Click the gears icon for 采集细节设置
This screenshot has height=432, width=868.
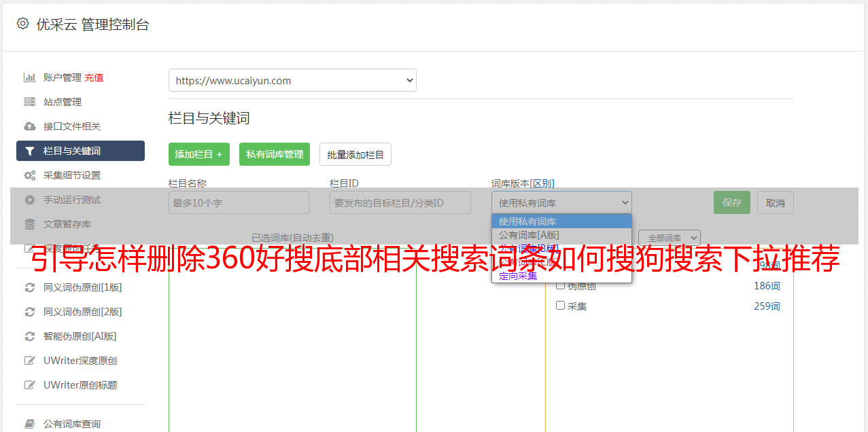click(x=30, y=175)
